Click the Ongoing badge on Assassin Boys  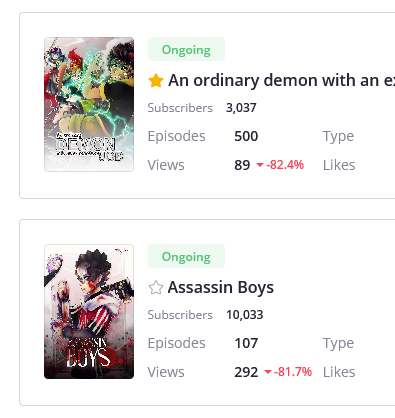click(x=186, y=256)
